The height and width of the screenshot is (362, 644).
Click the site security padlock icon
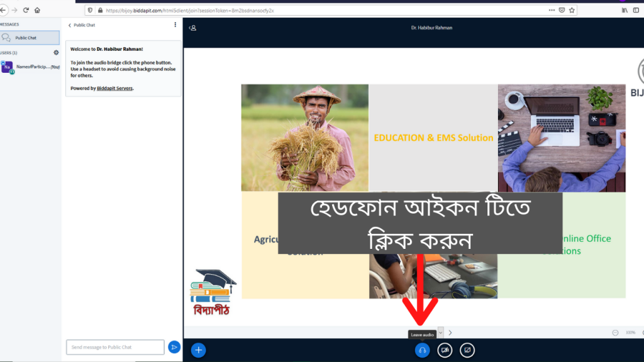[100, 10]
